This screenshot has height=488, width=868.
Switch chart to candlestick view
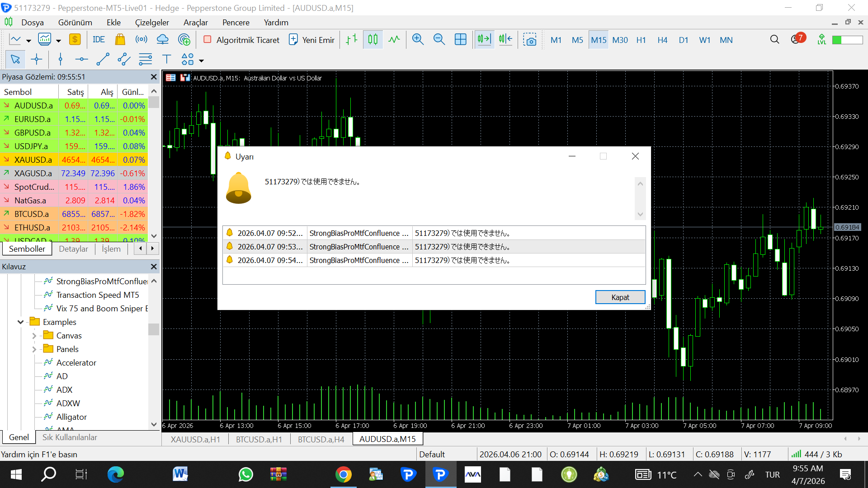point(373,40)
